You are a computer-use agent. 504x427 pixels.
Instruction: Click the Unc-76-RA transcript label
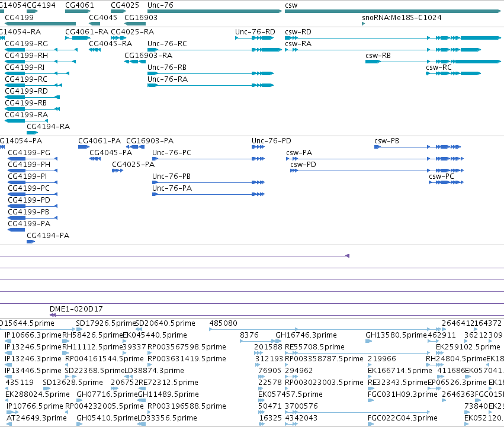pyautogui.click(x=168, y=79)
